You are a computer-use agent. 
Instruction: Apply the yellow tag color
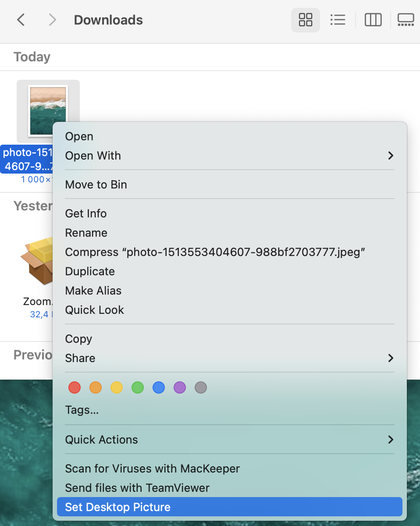(x=117, y=387)
